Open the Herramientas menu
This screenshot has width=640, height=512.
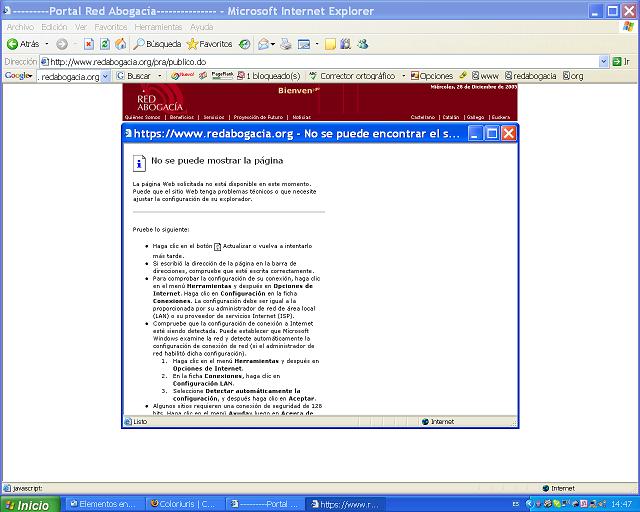coord(158,27)
